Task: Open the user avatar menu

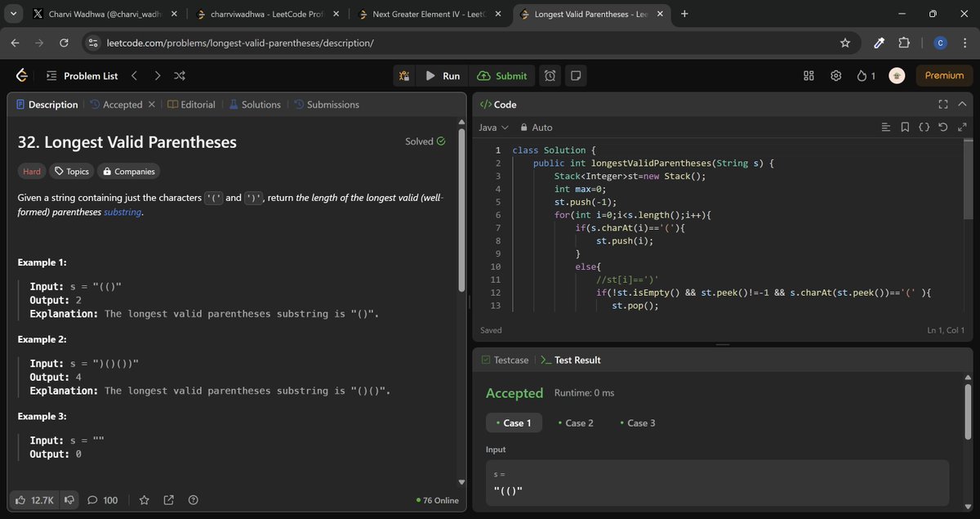Action: 897,76
